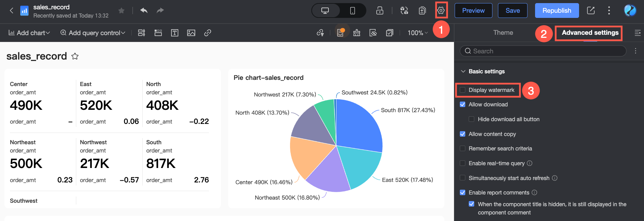Uncheck component title hidden comment option

point(471,204)
